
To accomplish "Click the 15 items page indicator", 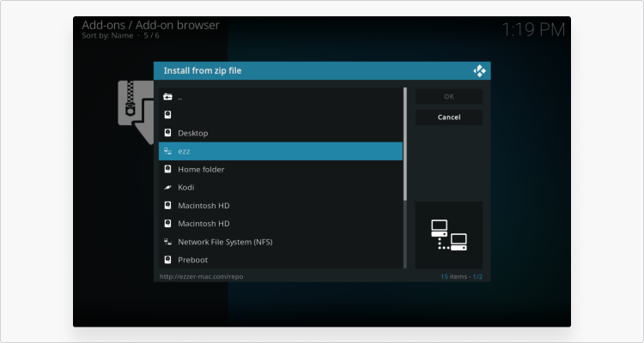I will 462,276.
